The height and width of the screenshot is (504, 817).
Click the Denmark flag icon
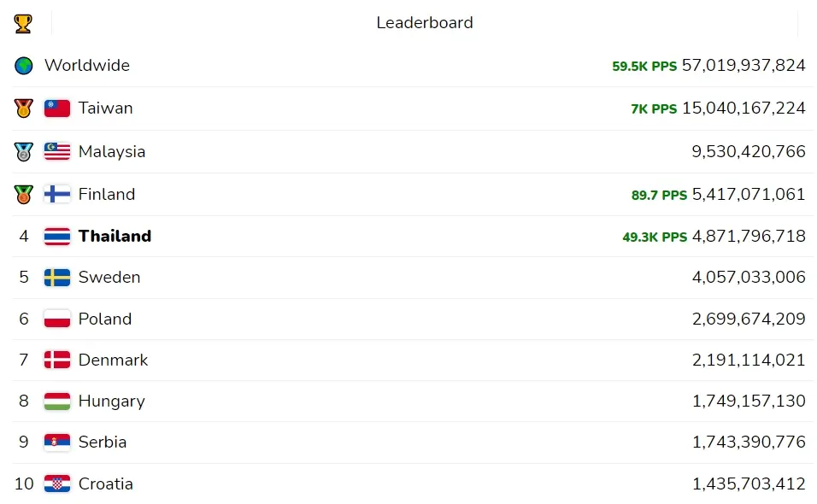tap(57, 360)
